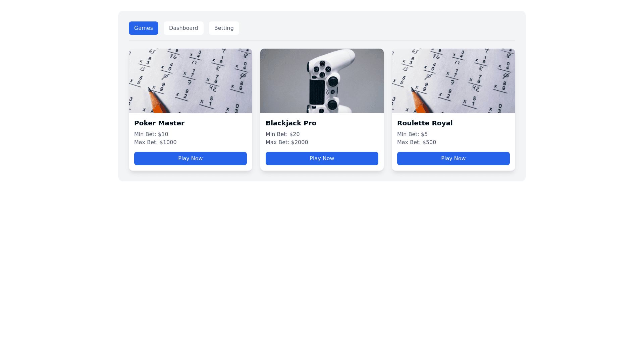Select the Blackjack Pro title
The width and height of the screenshot is (644, 362).
pyautogui.click(x=291, y=123)
